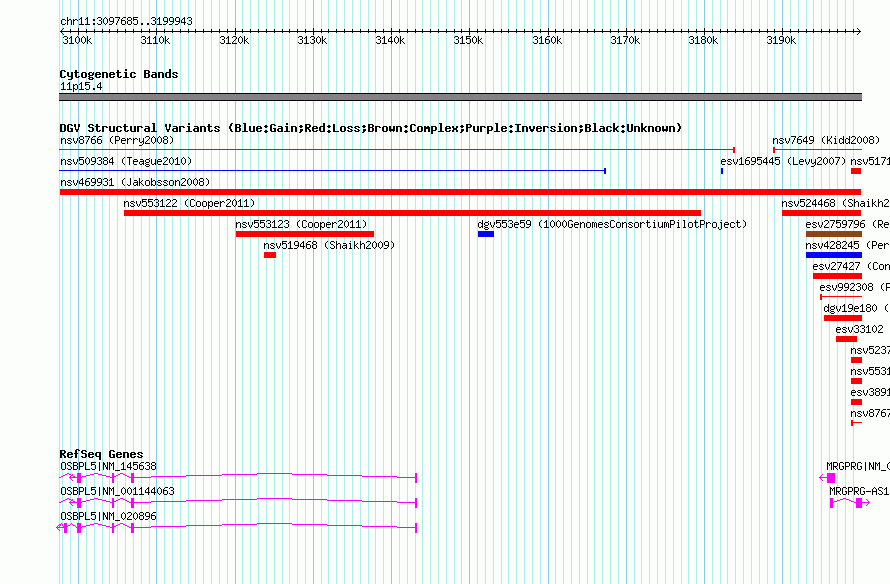The width and height of the screenshot is (890, 584).
Task: Click the nsv8767 variant label
Action: click(870, 413)
